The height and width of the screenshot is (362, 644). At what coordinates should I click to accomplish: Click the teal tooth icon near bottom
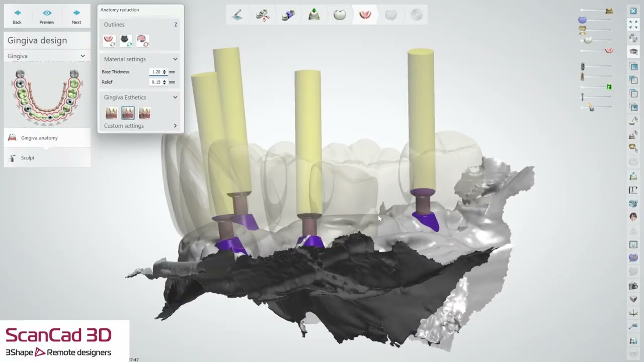coord(633,341)
